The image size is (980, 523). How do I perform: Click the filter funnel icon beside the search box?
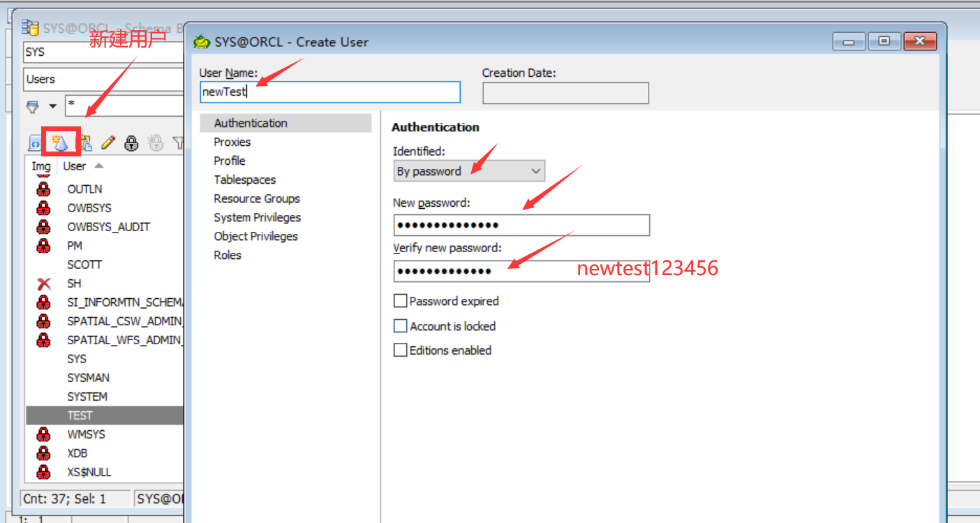click(x=33, y=107)
